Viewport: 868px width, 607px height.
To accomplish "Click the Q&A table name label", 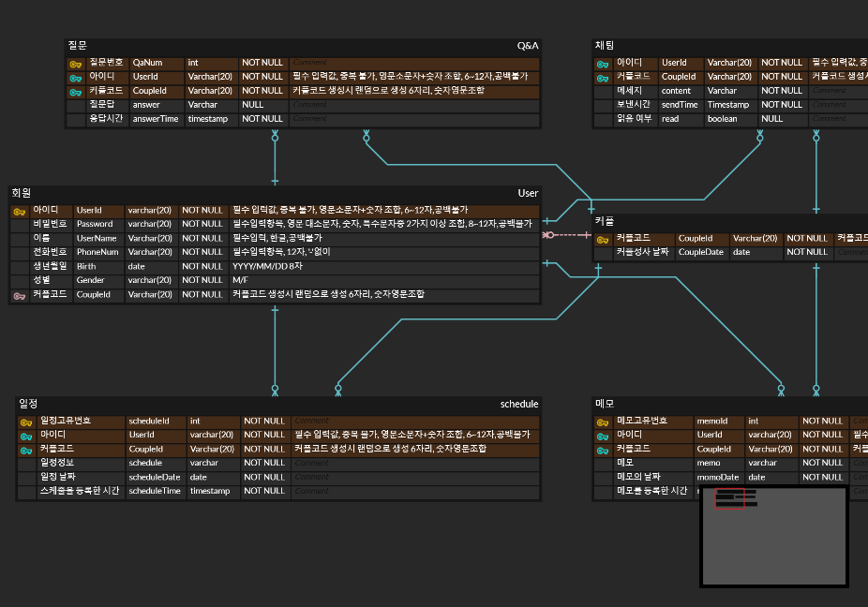I will point(528,46).
